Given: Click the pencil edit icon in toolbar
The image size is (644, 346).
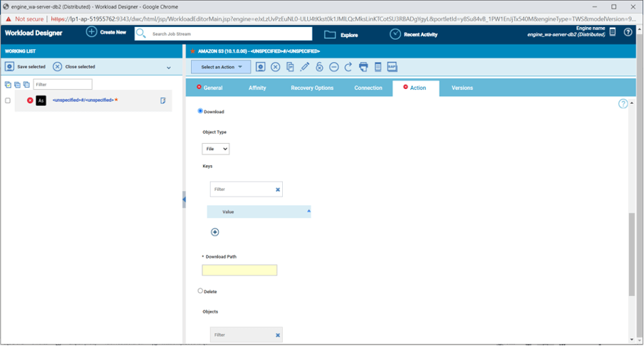Looking at the screenshot, I should tap(305, 67).
